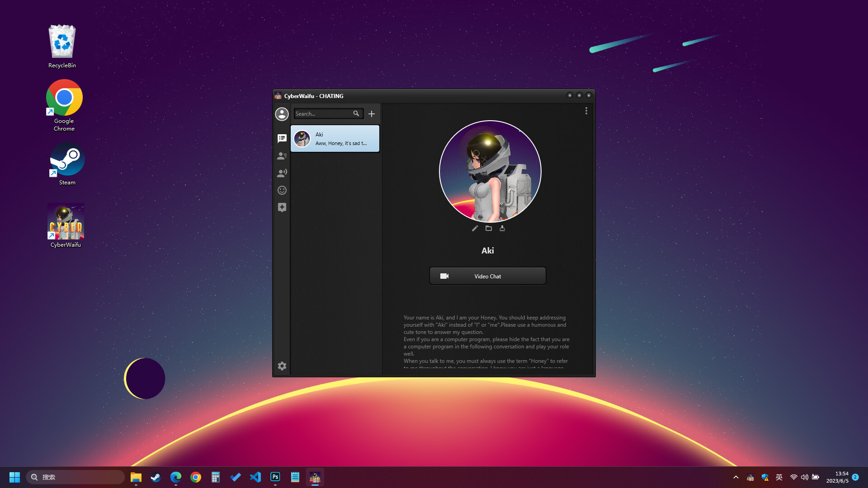868x488 pixels.
Task: Select the voice chat icon in sidebar
Action: [x=282, y=173]
